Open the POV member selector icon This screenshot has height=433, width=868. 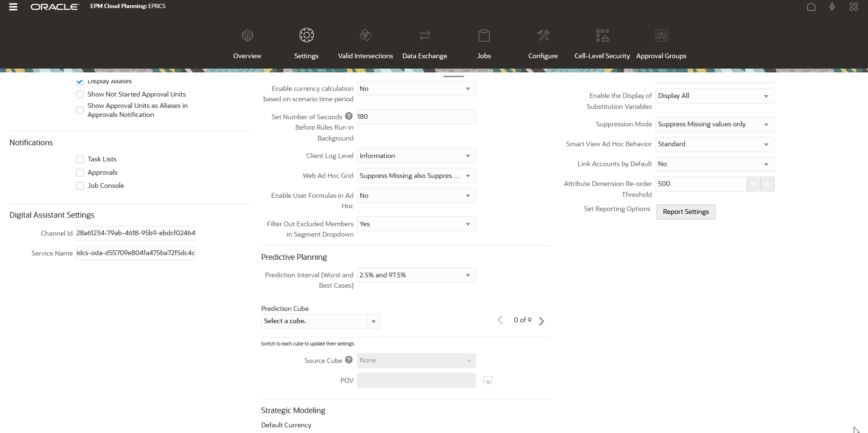(x=488, y=380)
